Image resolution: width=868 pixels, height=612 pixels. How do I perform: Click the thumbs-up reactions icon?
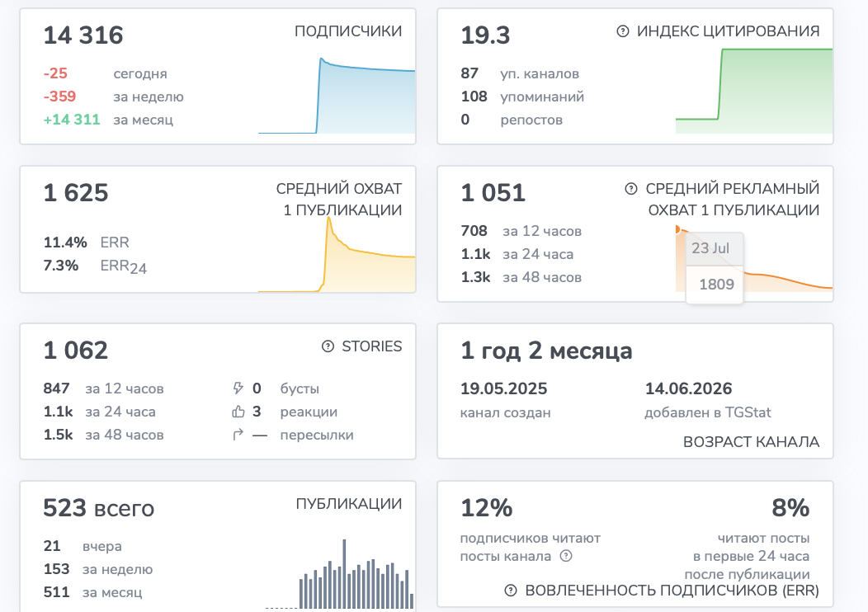click(238, 411)
